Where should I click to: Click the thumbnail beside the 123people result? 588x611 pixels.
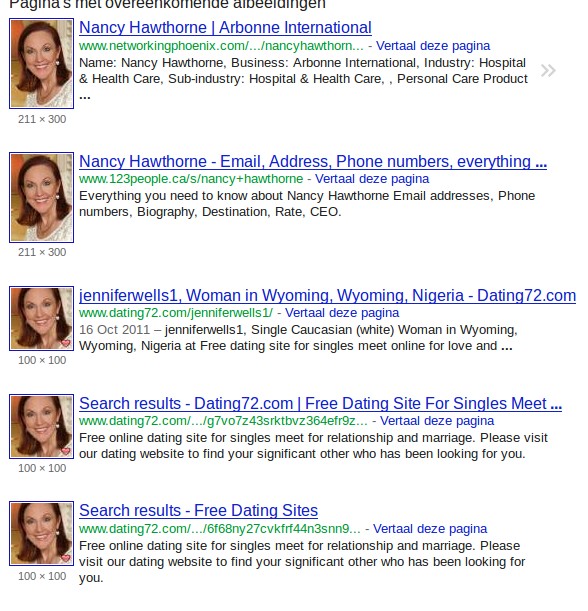[41, 197]
